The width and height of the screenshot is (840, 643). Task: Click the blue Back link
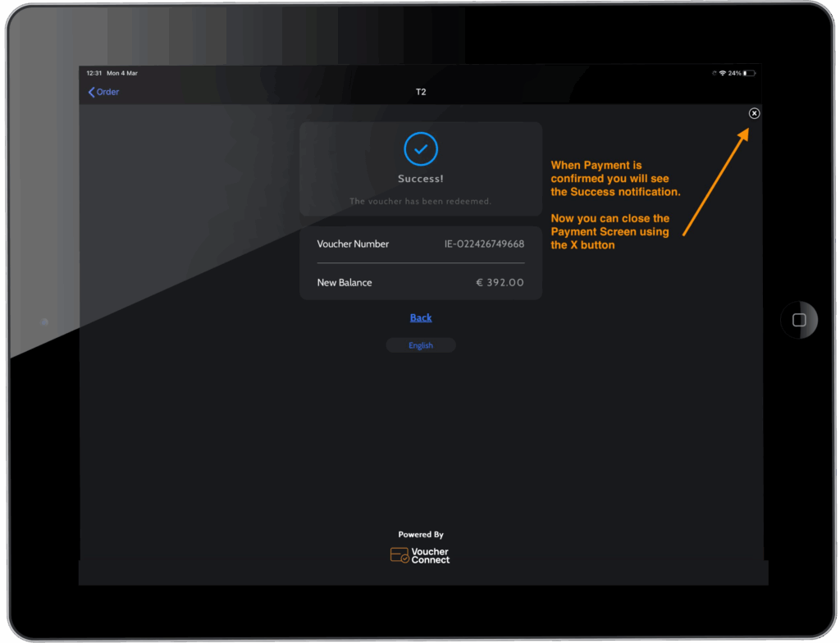click(x=421, y=317)
